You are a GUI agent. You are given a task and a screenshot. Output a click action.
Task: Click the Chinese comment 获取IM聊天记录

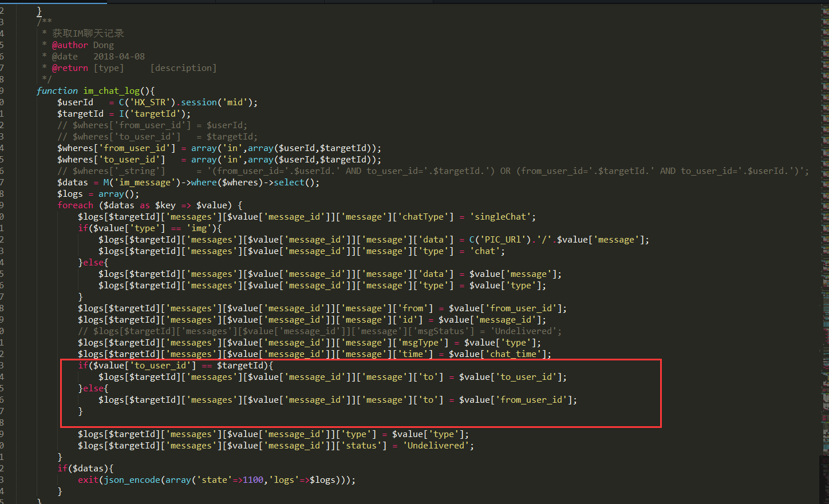tap(88, 34)
